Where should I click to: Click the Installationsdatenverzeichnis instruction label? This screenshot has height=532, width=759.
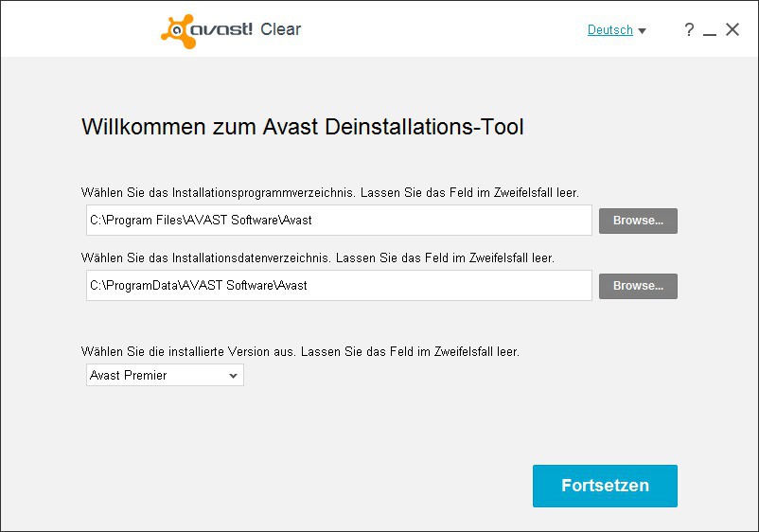[317, 257]
